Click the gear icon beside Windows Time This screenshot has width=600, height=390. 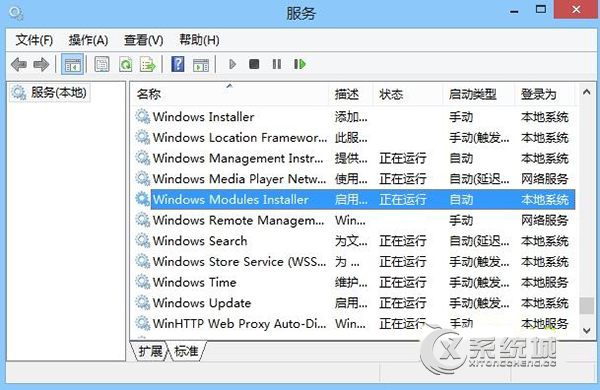(143, 282)
